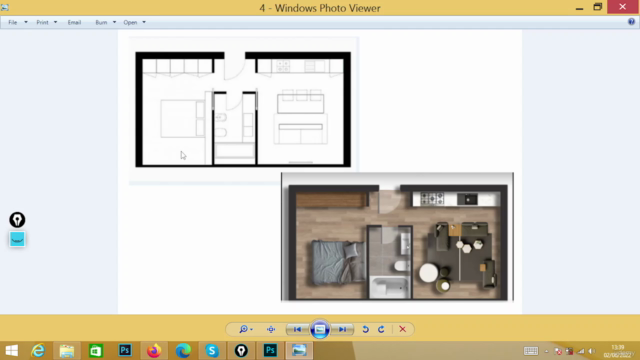Screen dimensions: 640x360
Task: Expand the Print dropdown arrow
Action: tap(56, 22)
